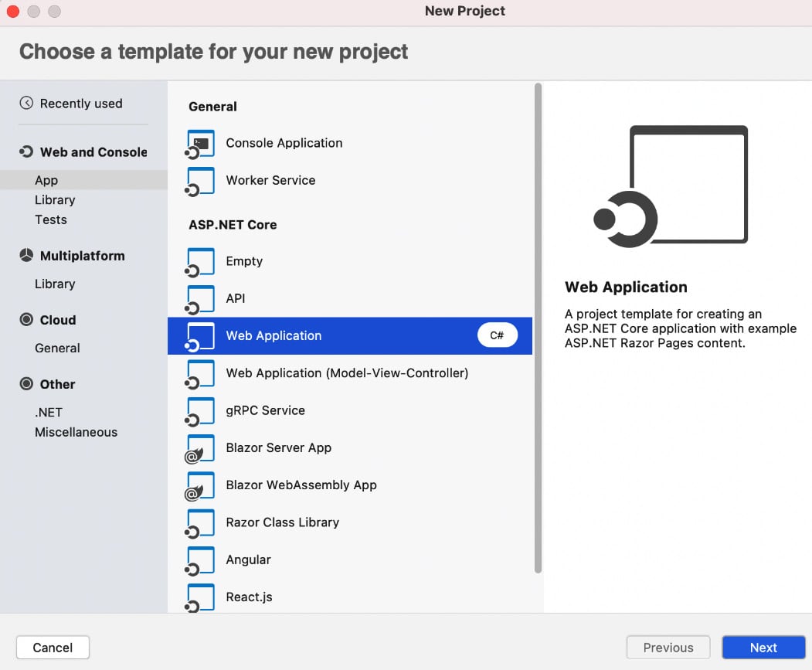Click the Cloud category icon
The height and width of the screenshot is (670, 812).
tap(26, 320)
